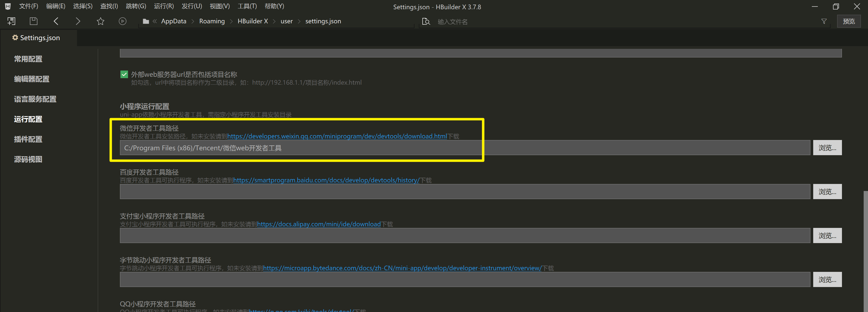868x312 pixels.
Task: Open the 查找(I) menu
Action: tap(109, 6)
